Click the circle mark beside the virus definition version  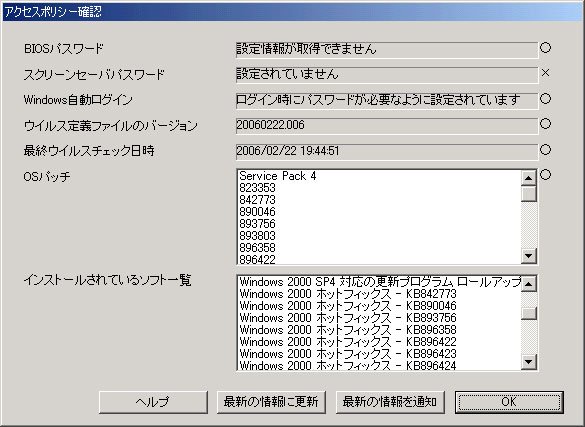(x=545, y=124)
